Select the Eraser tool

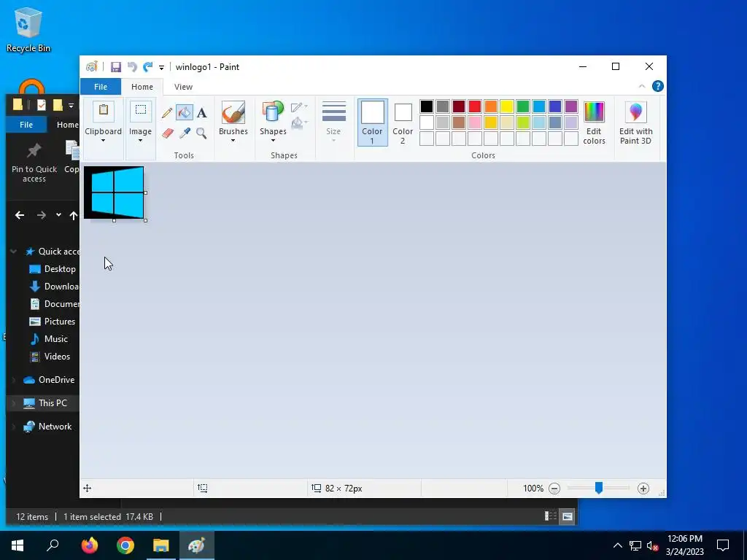coord(167,133)
